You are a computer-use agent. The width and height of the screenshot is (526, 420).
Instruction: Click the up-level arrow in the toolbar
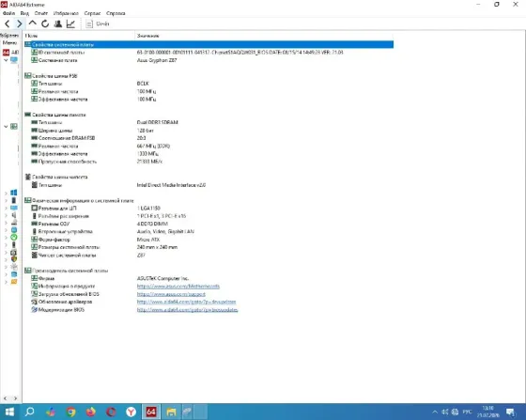(32, 23)
